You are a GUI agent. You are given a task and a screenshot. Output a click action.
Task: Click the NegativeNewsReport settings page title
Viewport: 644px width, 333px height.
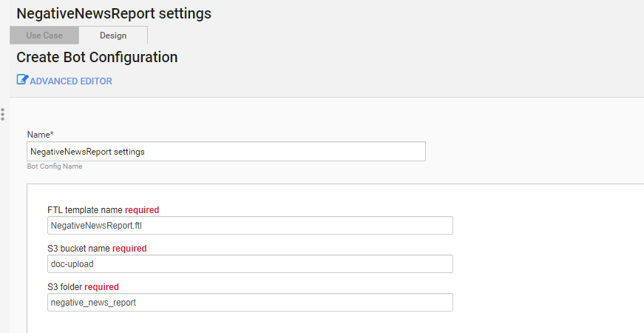pyautogui.click(x=114, y=13)
